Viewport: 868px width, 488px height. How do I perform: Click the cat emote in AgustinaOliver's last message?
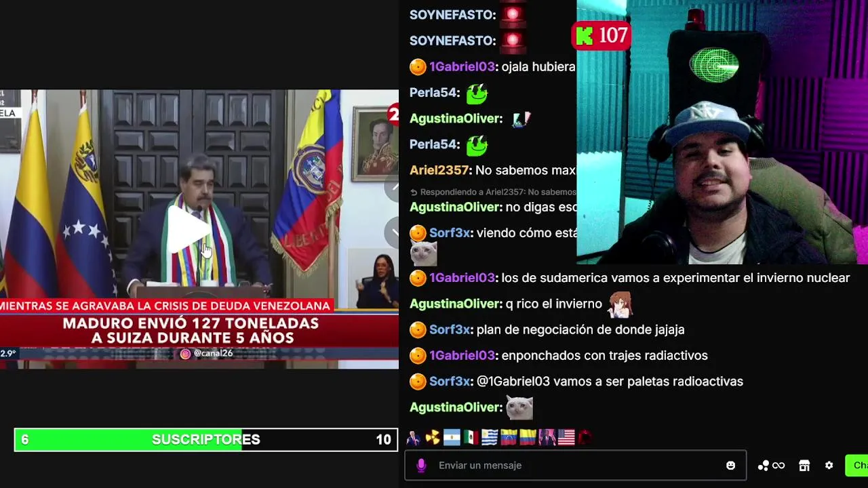coord(519,407)
